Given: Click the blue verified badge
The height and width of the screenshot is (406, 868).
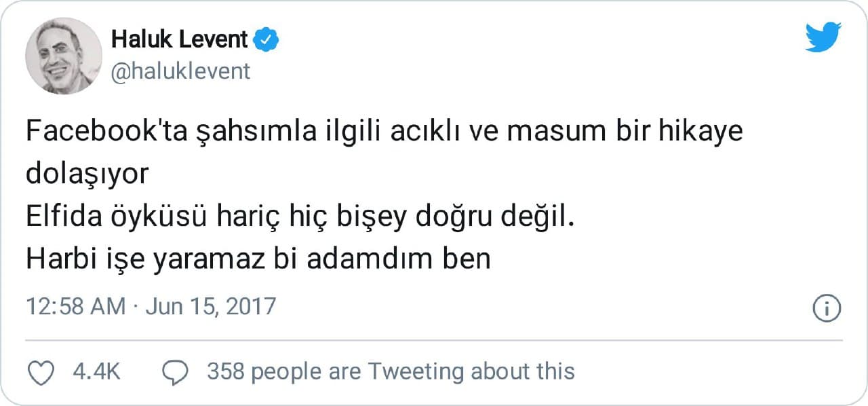Looking at the screenshot, I should tap(266, 40).
